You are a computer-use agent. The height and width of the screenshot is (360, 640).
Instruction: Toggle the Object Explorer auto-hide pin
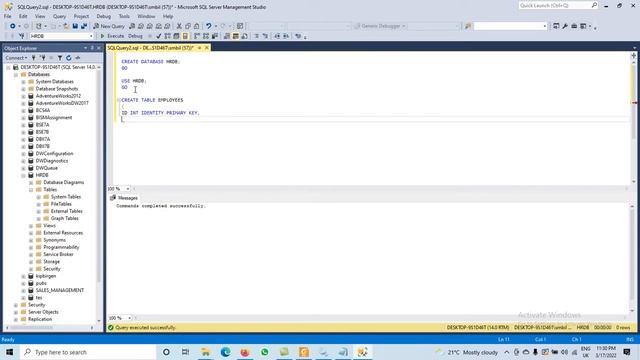pos(92,48)
